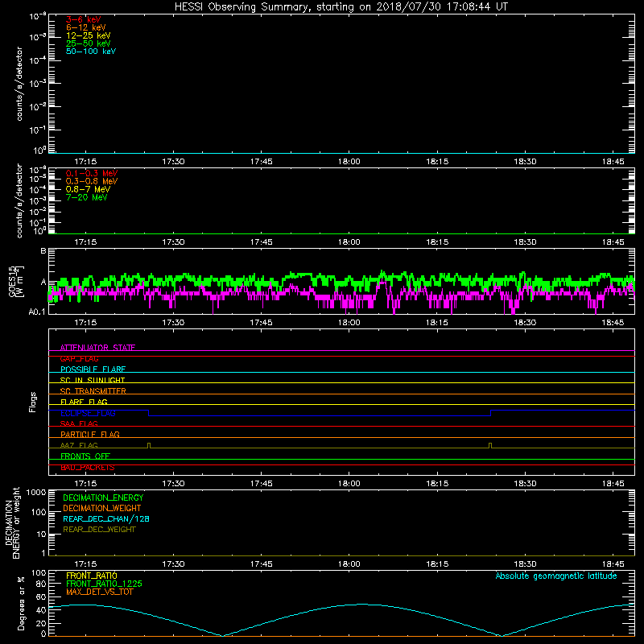
Task: Select the 6-12 keV legend label
Action: click(86, 27)
